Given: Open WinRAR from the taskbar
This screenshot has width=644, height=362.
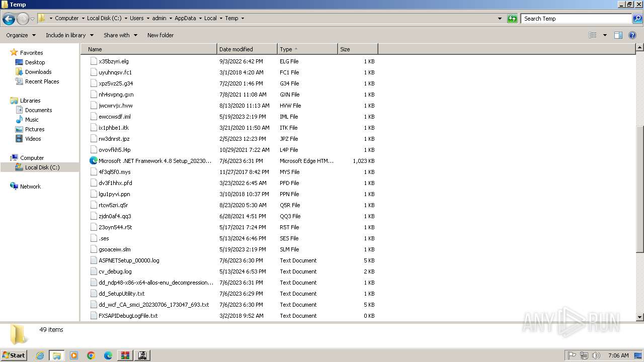Looking at the screenshot, I should (125, 355).
